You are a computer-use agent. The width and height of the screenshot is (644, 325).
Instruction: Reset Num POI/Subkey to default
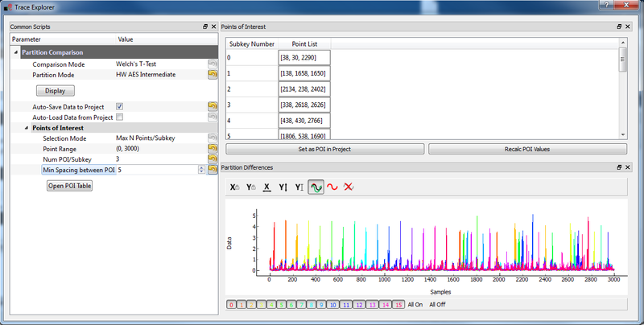(213, 158)
